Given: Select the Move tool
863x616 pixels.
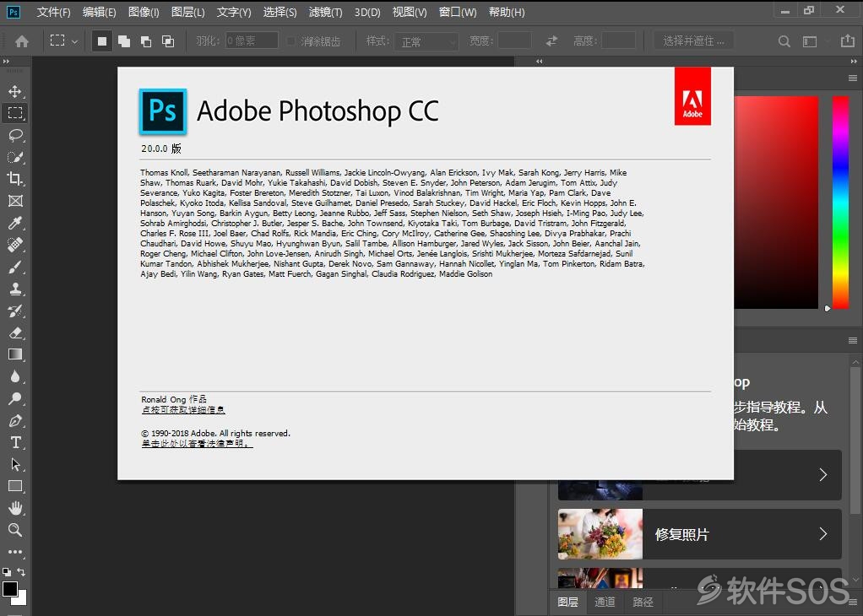Looking at the screenshot, I should [x=15, y=91].
